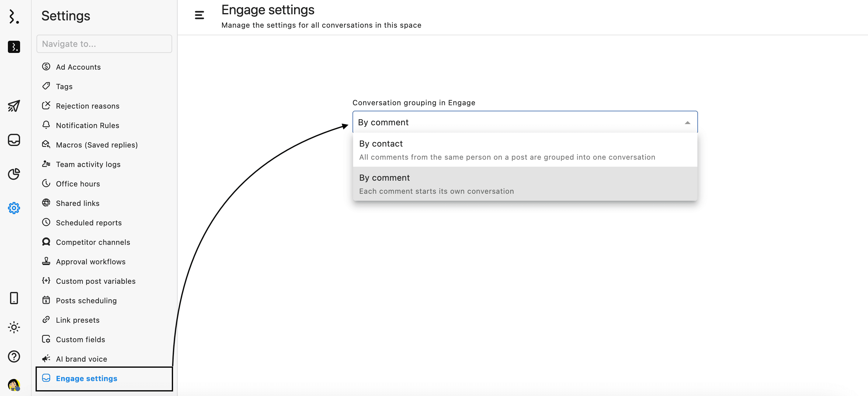Click the Navigate to search field
Viewport: 868px width, 396px height.
tap(104, 44)
